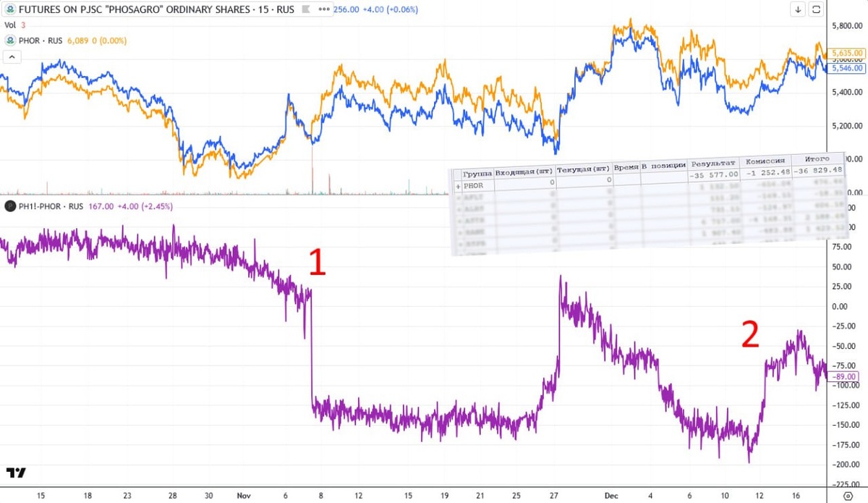Click the Время column header
868x503 pixels.
coord(626,167)
